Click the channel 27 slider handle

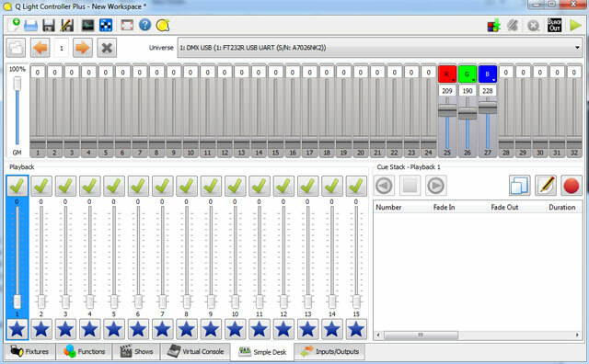[488, 108]
